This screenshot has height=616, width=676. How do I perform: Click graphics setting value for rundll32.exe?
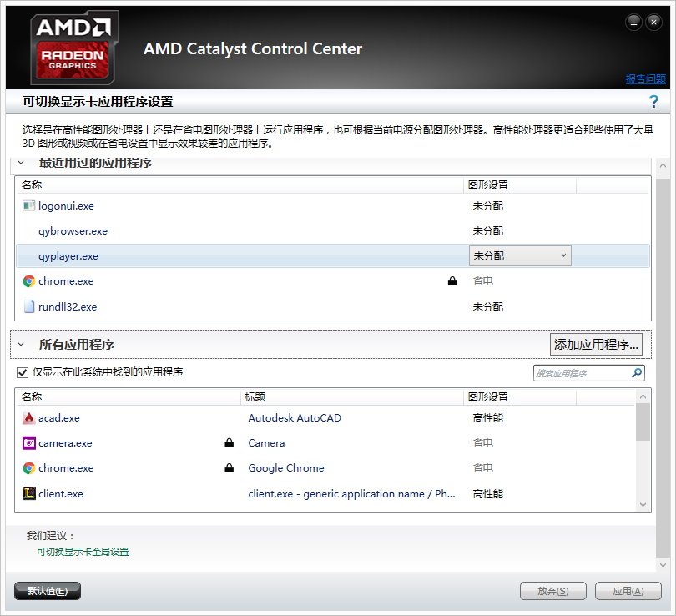pos(487,306)
